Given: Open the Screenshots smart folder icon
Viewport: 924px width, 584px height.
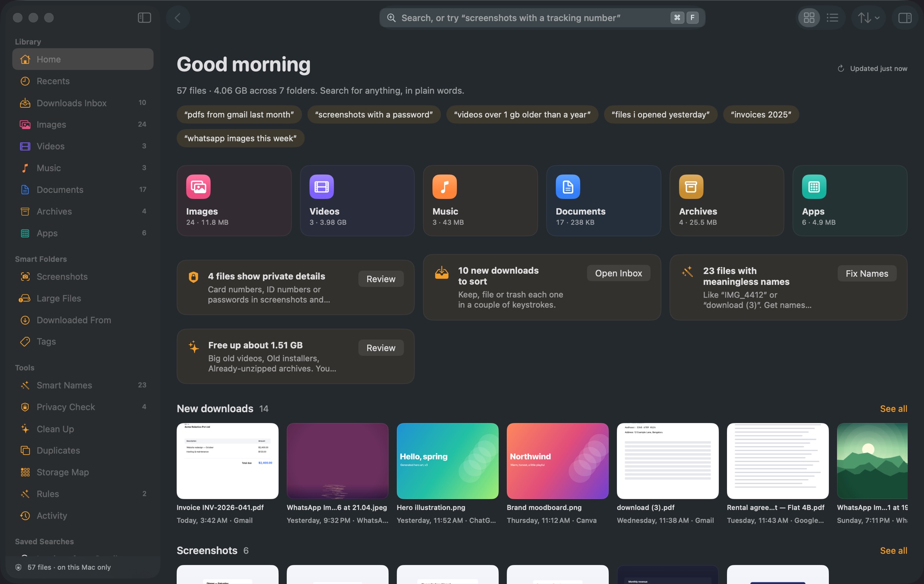Looking at the screenshot, I should point(25,277).
